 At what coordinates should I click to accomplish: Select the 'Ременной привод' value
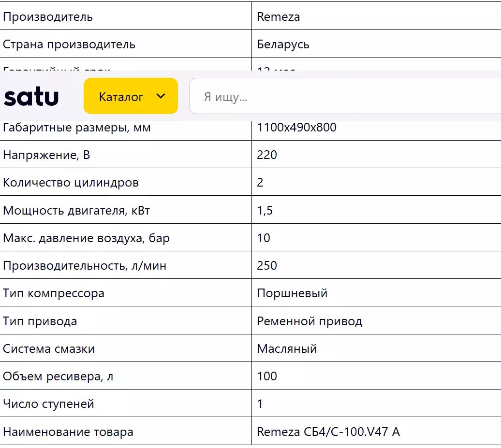[x=309, y=321]
